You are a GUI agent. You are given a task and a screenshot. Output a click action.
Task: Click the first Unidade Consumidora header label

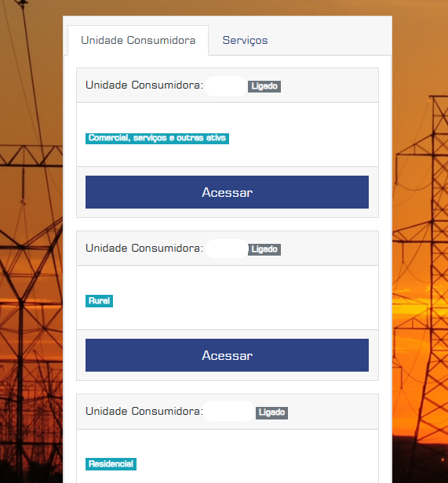coord(144,85)
